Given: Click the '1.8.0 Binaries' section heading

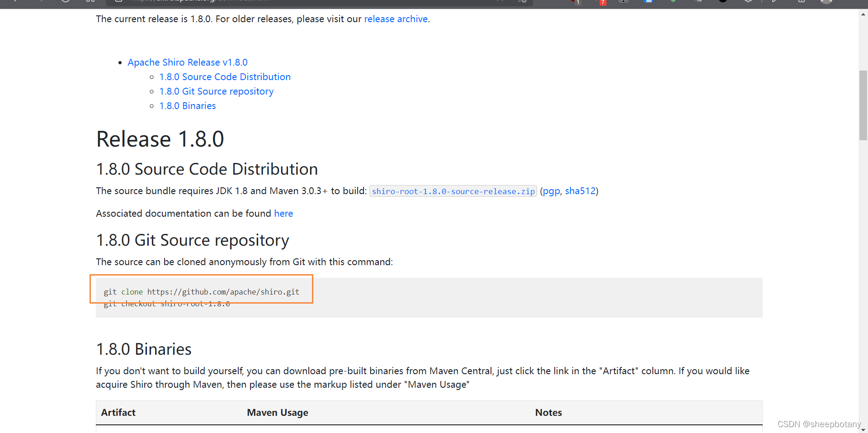Looking at the screenshot, I should tap(144, 349).
